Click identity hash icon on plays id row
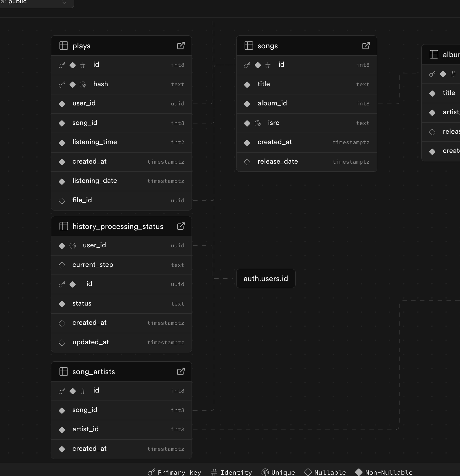This screenshot has width=460, height=476. point(83,65)
